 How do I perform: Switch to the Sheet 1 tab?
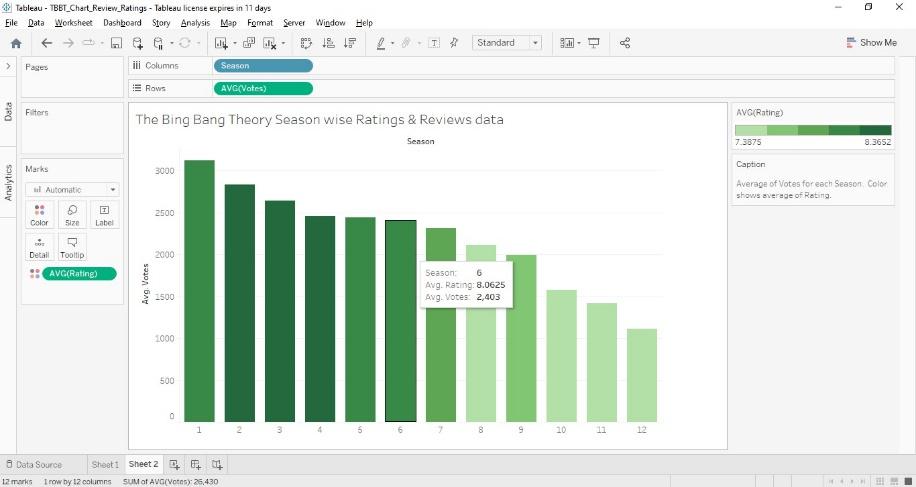point(104,464)
